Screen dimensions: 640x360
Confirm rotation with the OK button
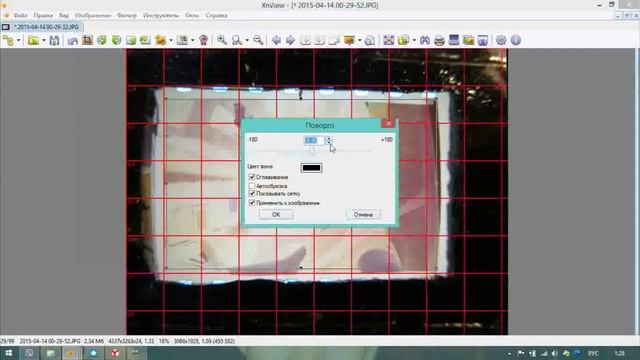276,214
